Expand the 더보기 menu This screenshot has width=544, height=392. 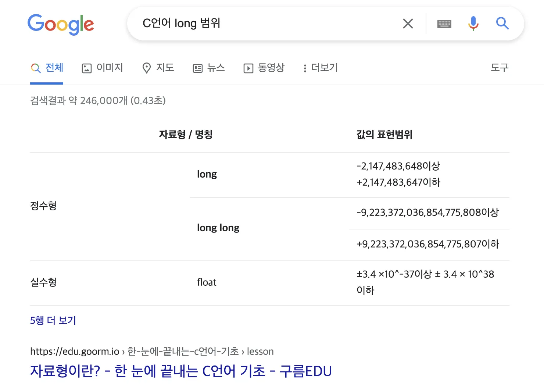click(320, 68)
